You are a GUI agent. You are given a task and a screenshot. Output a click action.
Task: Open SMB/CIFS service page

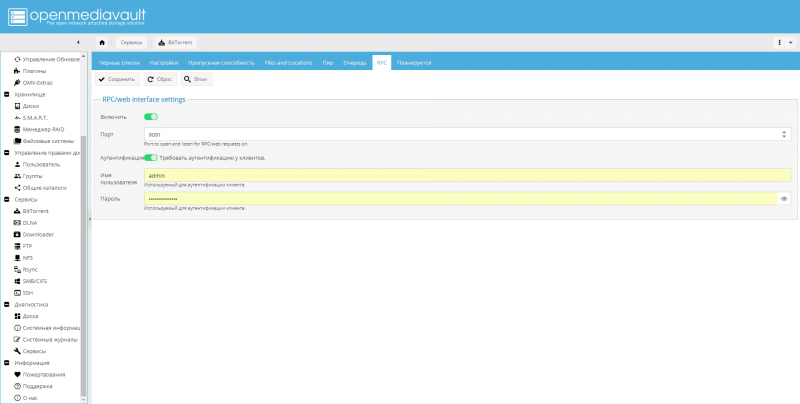pyautogui.click(x=35, y=281)
